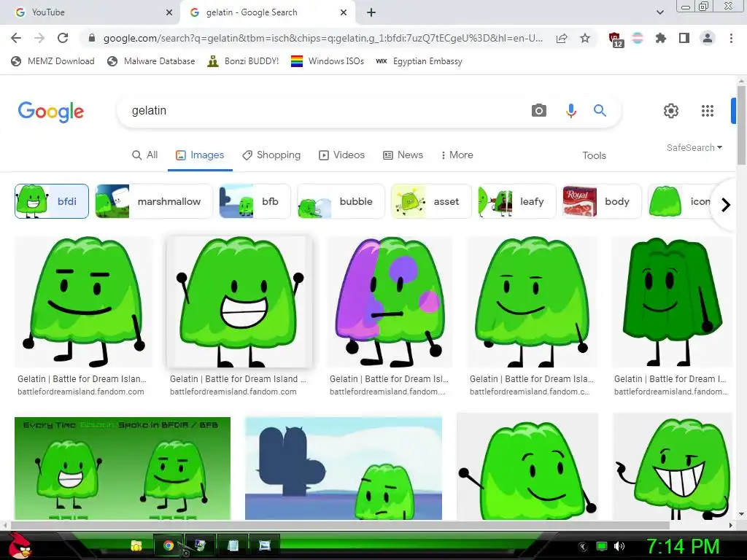
Task: Open the Extensions puzzle-piece menu
Action: tap(660, 38)
